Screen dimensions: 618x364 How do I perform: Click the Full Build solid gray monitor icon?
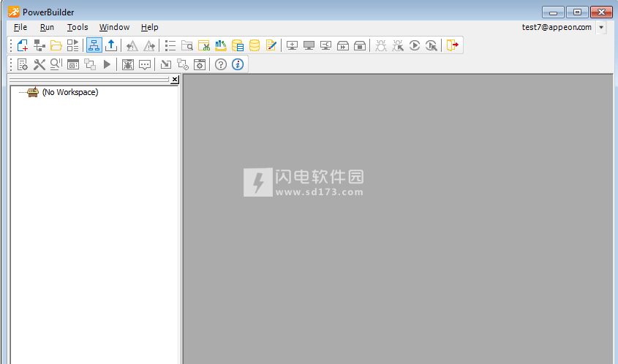[x=309, y=45]
